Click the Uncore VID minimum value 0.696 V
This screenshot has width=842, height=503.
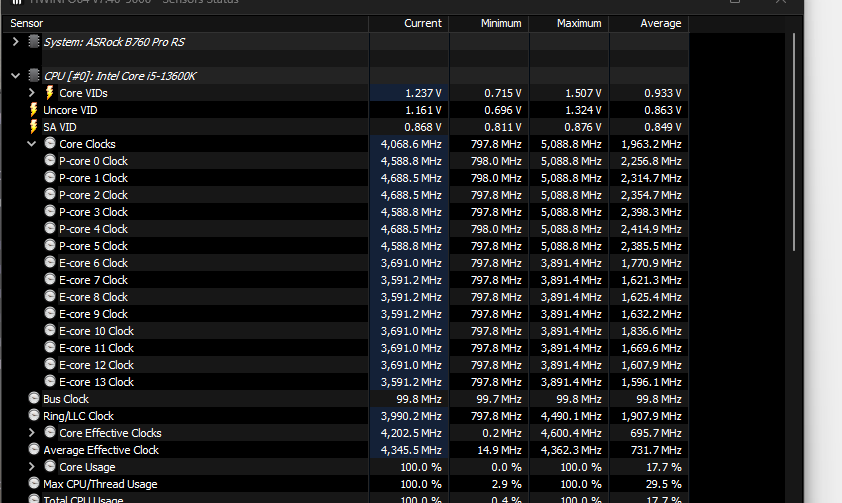[x=503, y=110]
